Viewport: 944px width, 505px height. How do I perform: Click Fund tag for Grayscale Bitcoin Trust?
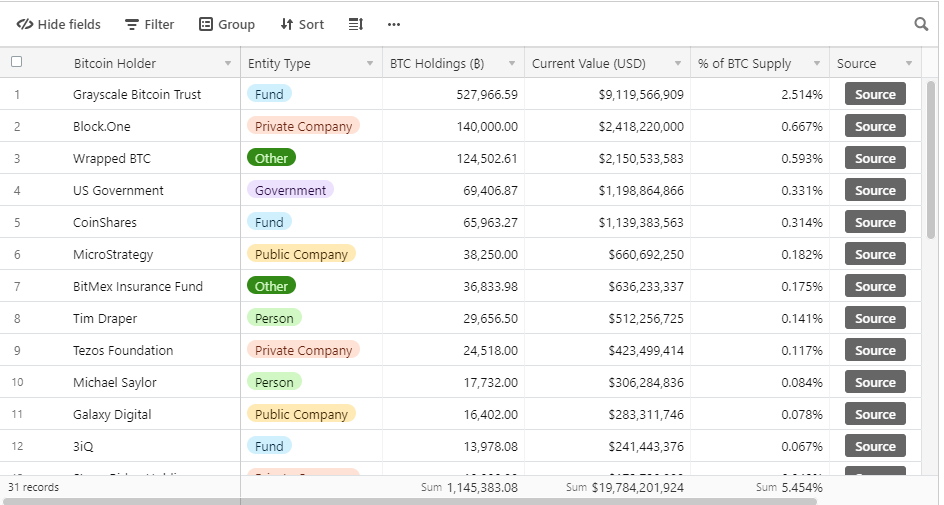pyautogui.click(x=269, y=94)
